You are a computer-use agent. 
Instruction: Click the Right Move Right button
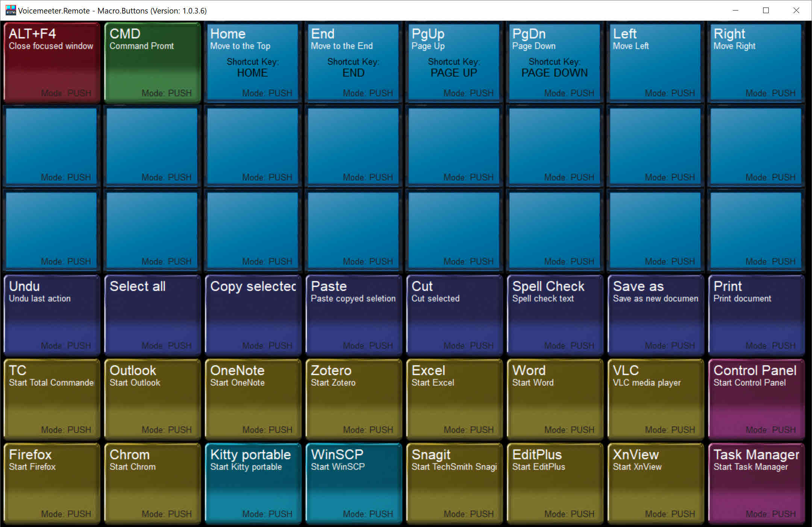click(756, 62)
